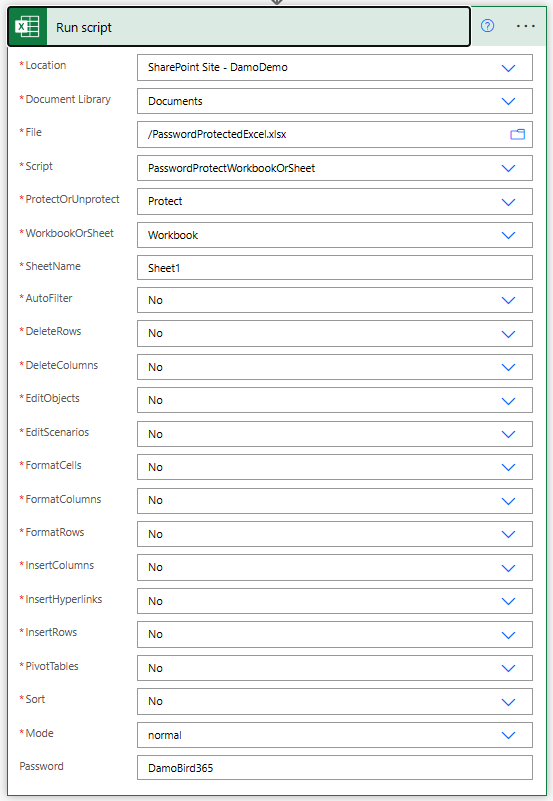Expand the FormatCells dropdown

[x=334, y=467]
